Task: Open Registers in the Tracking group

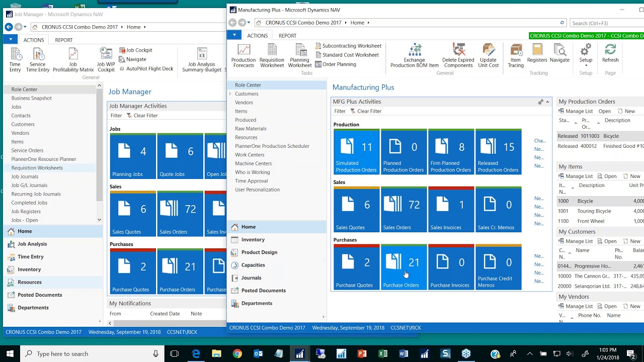Action: 537,53
